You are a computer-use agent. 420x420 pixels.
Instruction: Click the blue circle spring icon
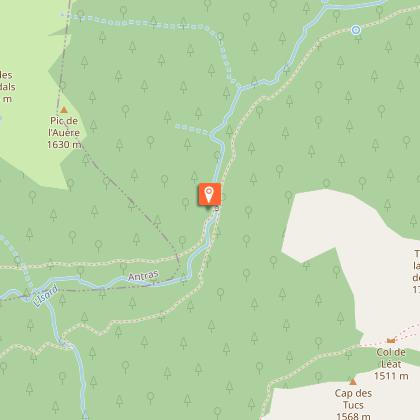click(356, 30)
